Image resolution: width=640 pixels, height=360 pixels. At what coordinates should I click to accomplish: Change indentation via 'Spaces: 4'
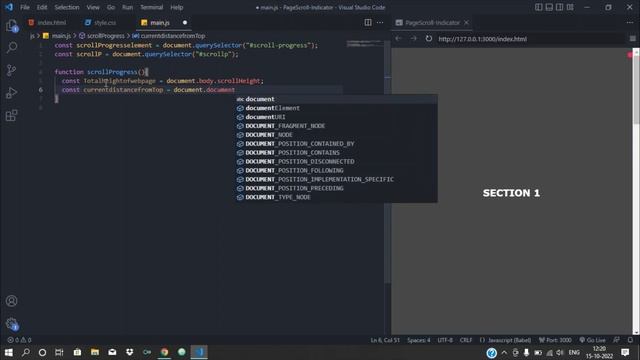[418, 340]
